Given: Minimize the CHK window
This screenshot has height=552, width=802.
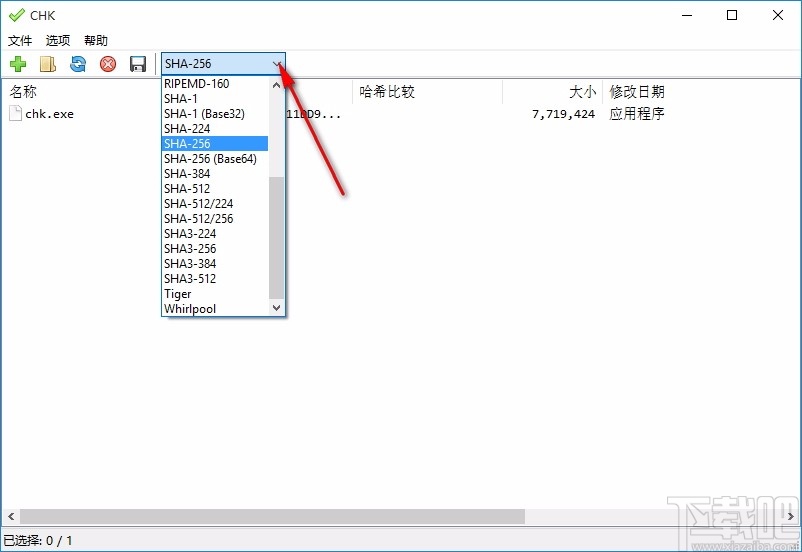Looking at the screenshot, I should tap(687, 15).
